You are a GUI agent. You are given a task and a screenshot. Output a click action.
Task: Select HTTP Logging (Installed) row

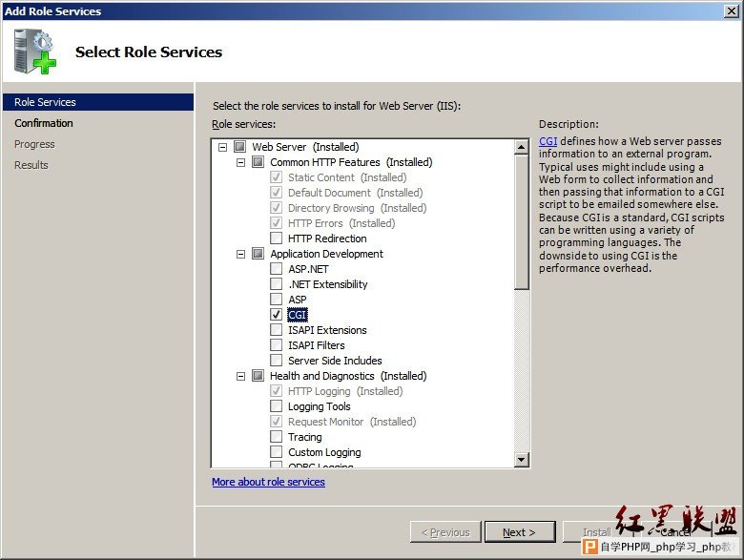[345, 391]
